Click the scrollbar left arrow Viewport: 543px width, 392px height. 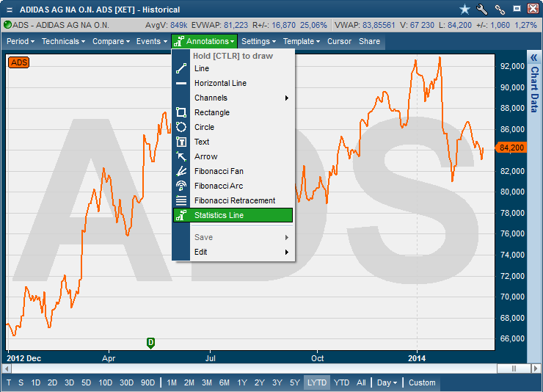pos(6,368)
